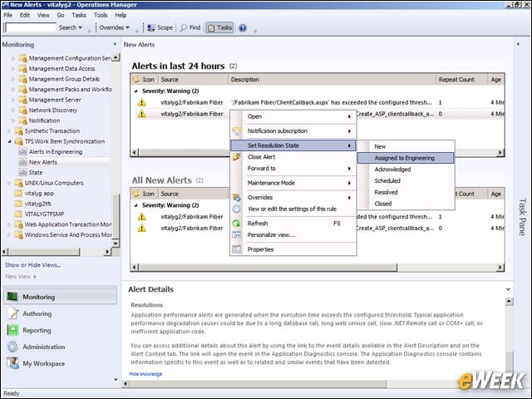This screenshot has width=532, height=399.
Task: Collapse Severity: Warning group in All New Alerts
Action: [x=136, y=205]
